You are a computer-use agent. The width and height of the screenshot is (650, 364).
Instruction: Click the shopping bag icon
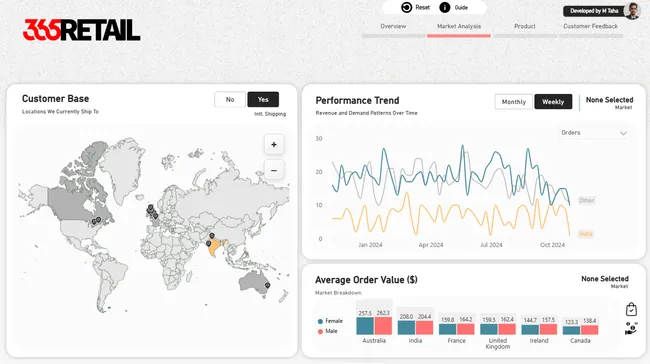(631, 309)
